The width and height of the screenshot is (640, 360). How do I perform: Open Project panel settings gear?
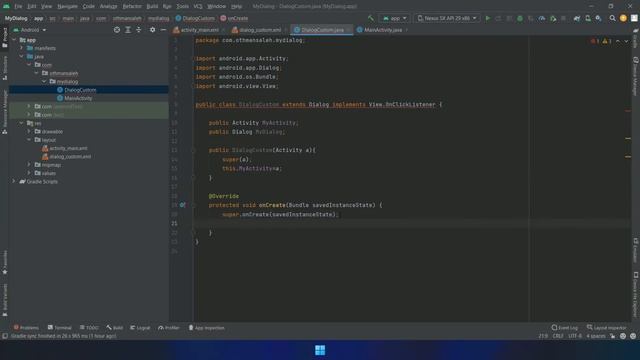pos(152,30)
